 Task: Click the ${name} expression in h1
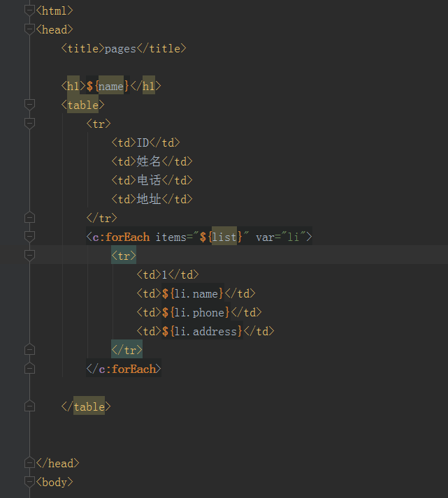[108, 86]
